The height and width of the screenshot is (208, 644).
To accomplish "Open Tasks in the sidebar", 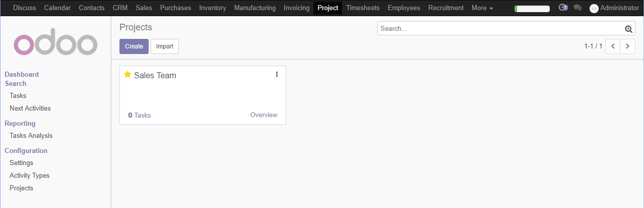I will [18, 95].
